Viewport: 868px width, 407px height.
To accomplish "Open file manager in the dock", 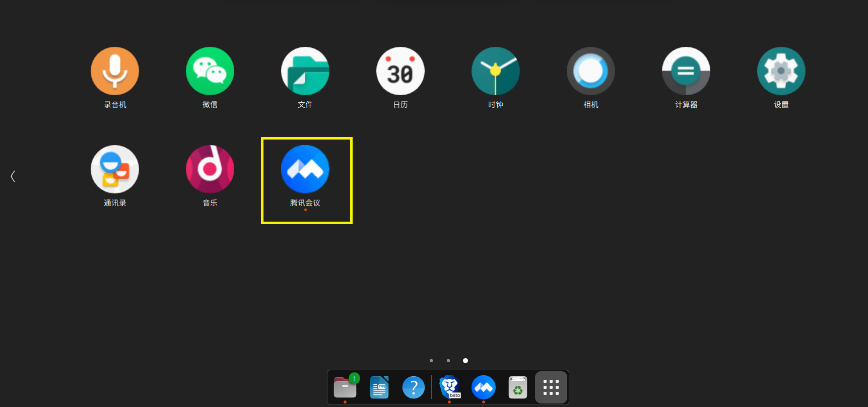I will point(345,387).
